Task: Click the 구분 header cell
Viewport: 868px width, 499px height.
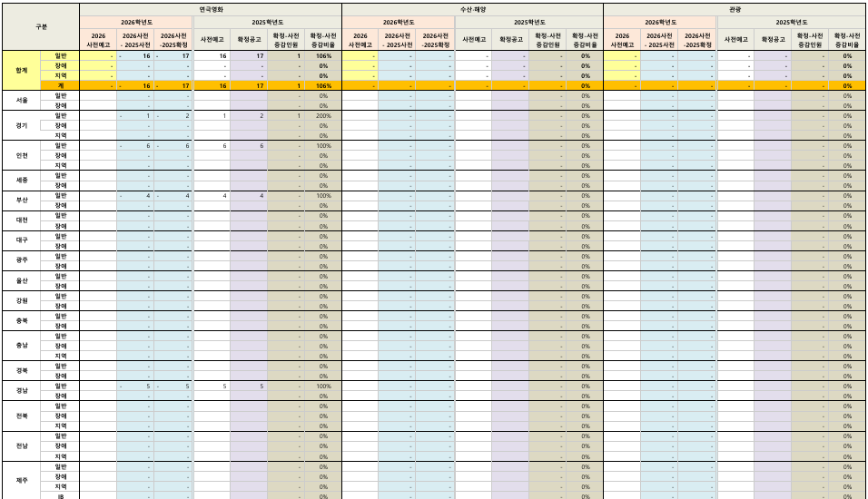Action: pyautogui.click(x=41, y=27)
